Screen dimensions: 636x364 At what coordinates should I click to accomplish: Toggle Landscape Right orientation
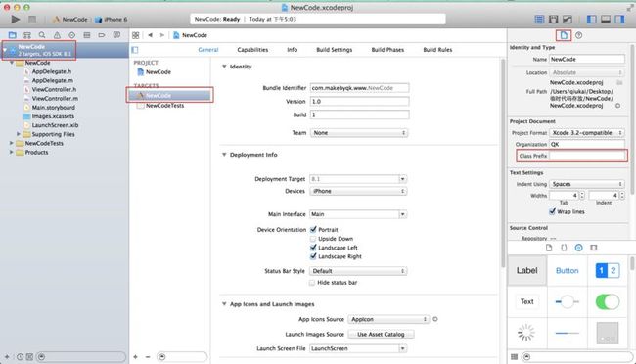point(313,256)
